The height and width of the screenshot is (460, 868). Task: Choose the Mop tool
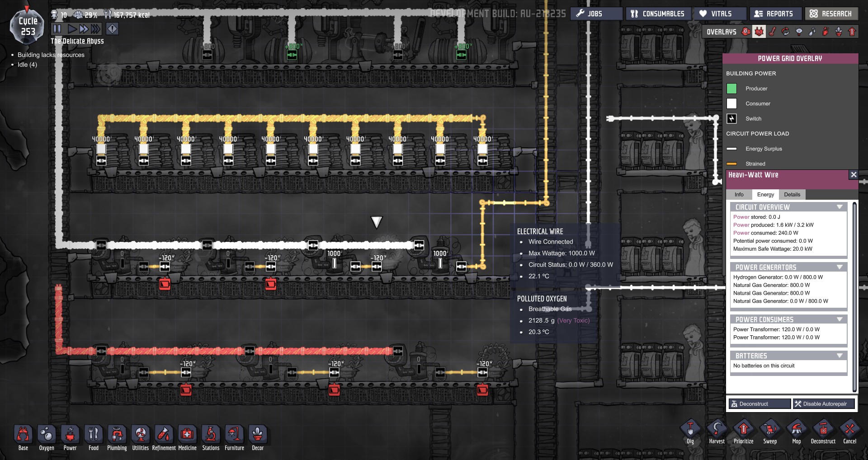(x=797, y=429)
